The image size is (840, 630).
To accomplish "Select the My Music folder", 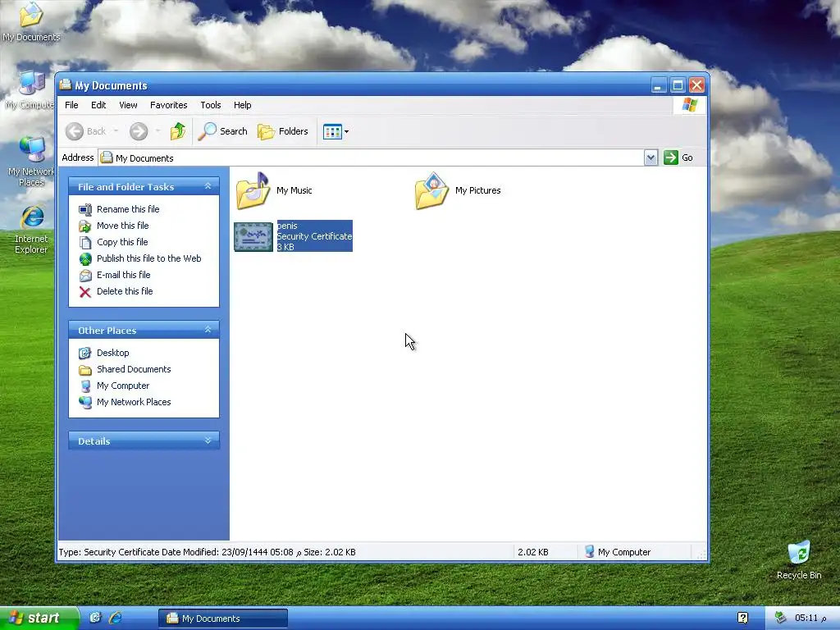I will click(274, 190).
